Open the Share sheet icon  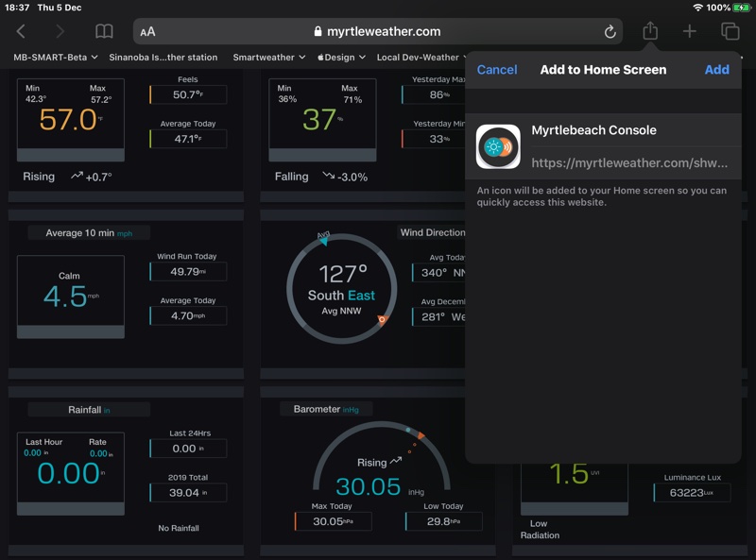650,31
